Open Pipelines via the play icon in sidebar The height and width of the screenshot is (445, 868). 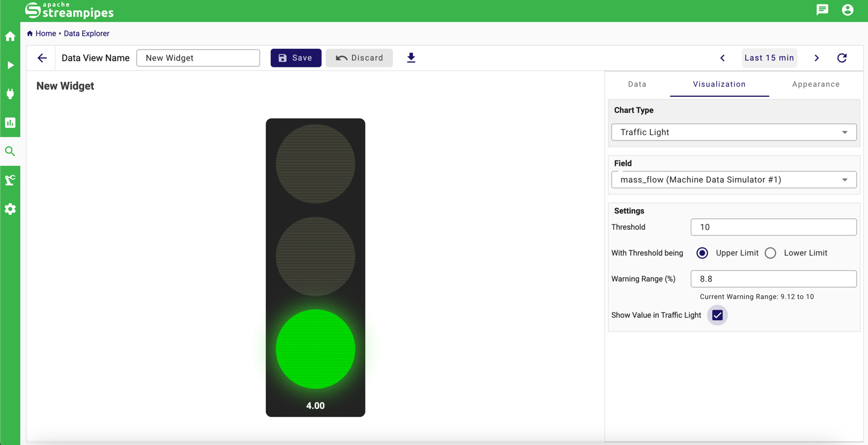click(x=10, y=66)
